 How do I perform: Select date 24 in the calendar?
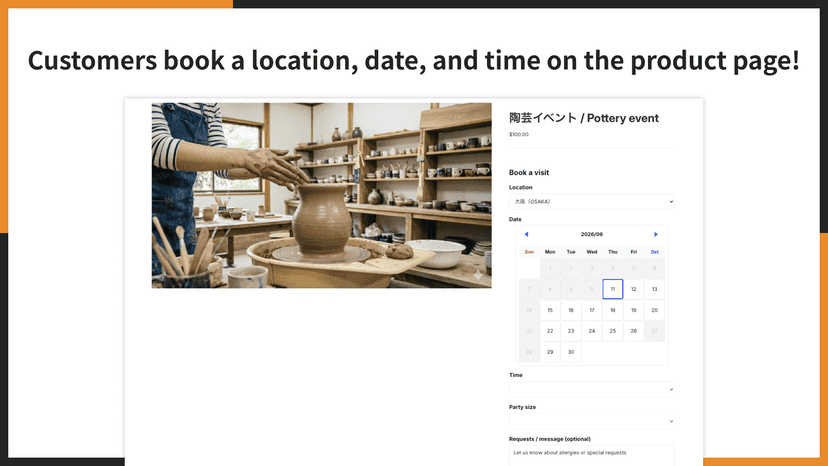click(591, 331)
